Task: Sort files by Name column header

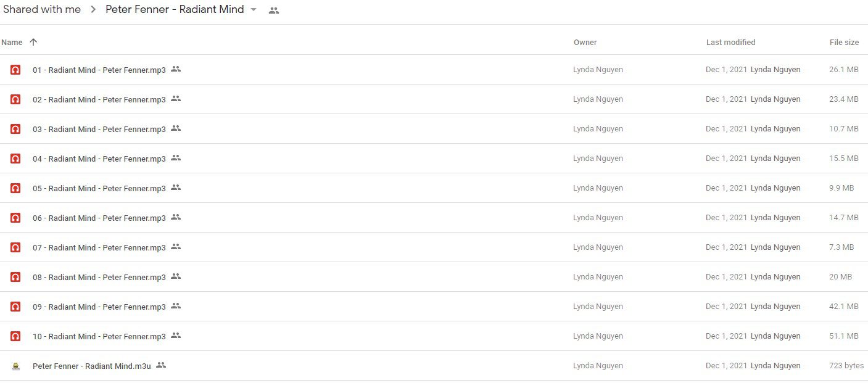Action: pos(12,43)
